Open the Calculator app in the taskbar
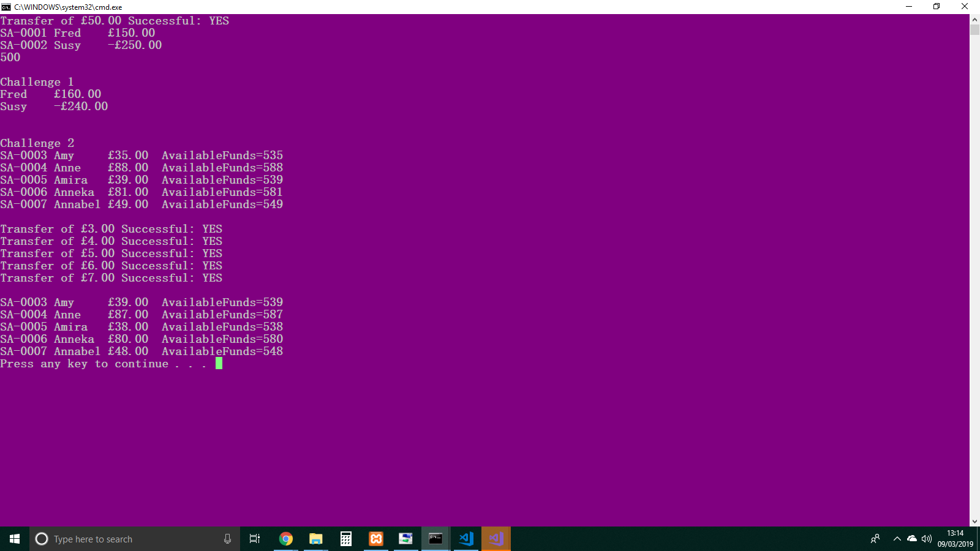This screenshot has width=980, height=551. 345,539
